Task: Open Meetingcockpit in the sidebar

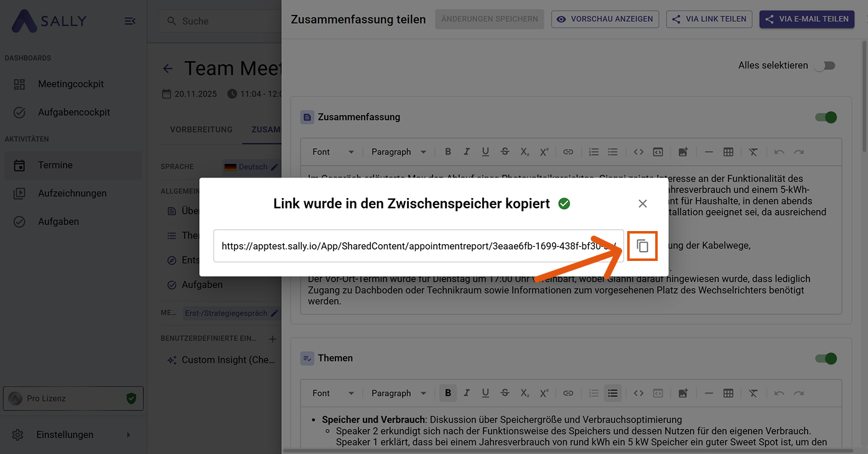Action: (x=70, y=84)
